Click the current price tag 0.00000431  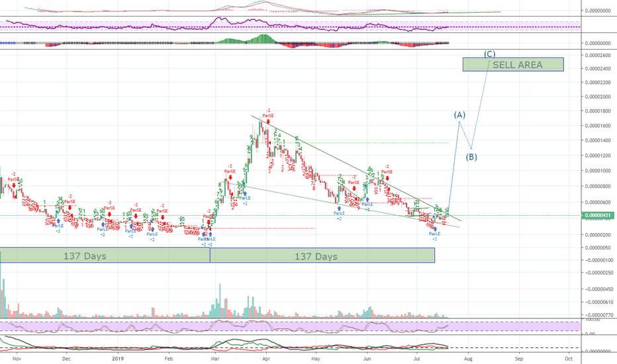(598, 215)
